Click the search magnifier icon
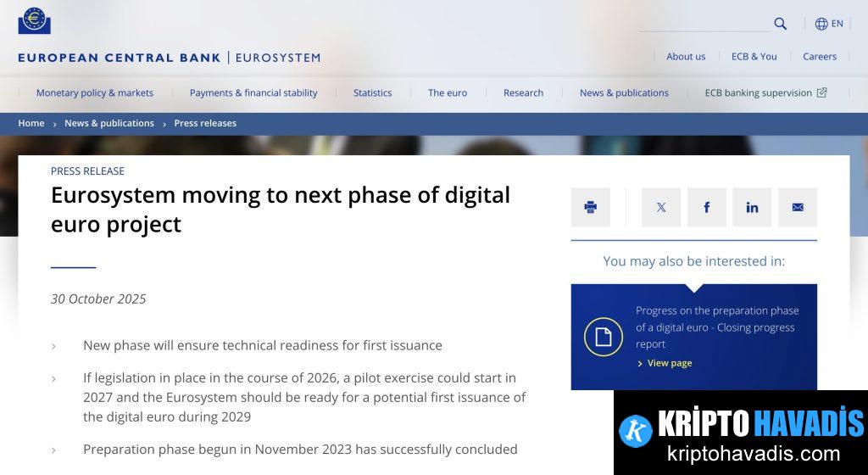 click(x=780, y=23)
